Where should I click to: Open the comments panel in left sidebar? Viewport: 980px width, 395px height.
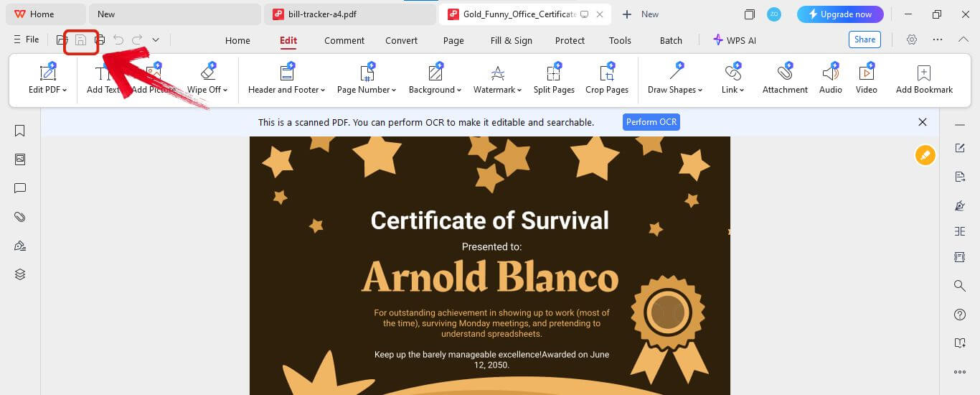pyautogui.click(x=20, y=188)
